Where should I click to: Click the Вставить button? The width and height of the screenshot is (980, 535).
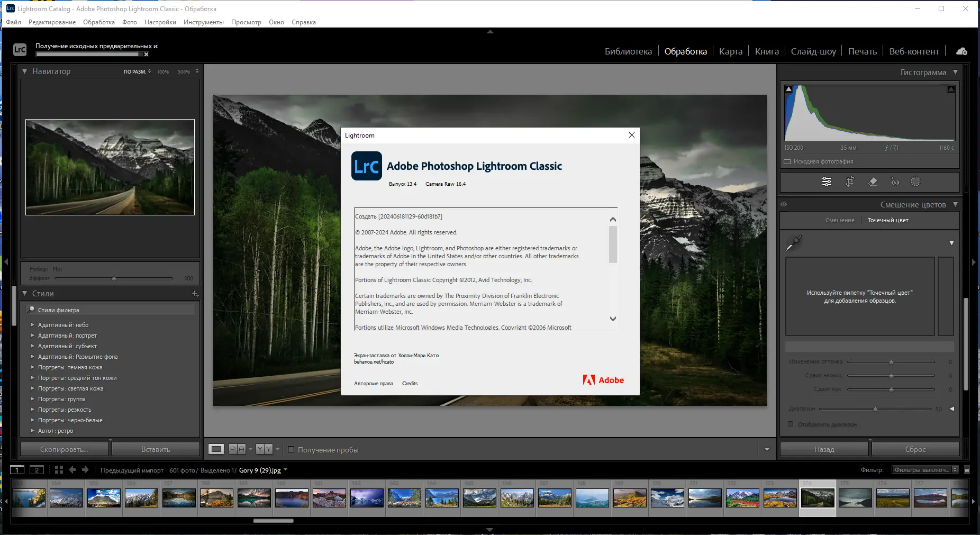pyautogui.click(x=156, y=449)
